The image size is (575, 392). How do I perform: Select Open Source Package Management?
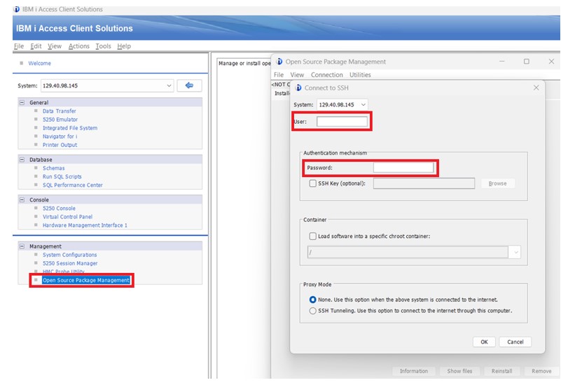pos(86,280)
